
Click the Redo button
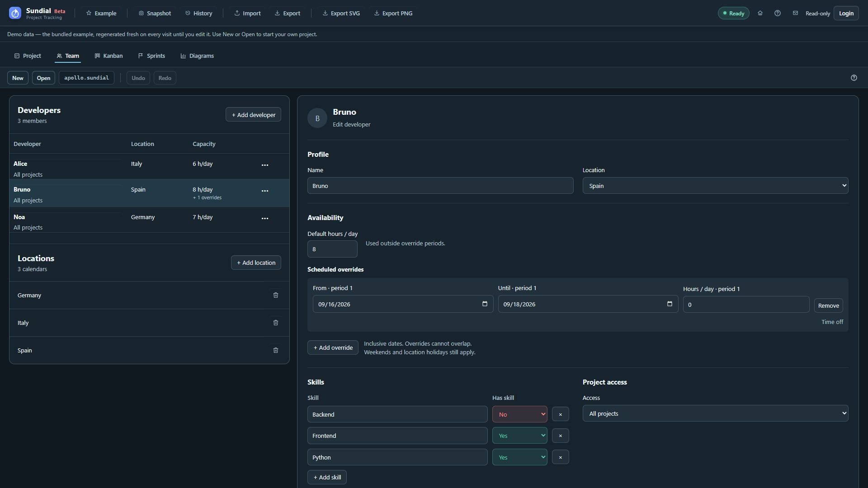point(165,78)
